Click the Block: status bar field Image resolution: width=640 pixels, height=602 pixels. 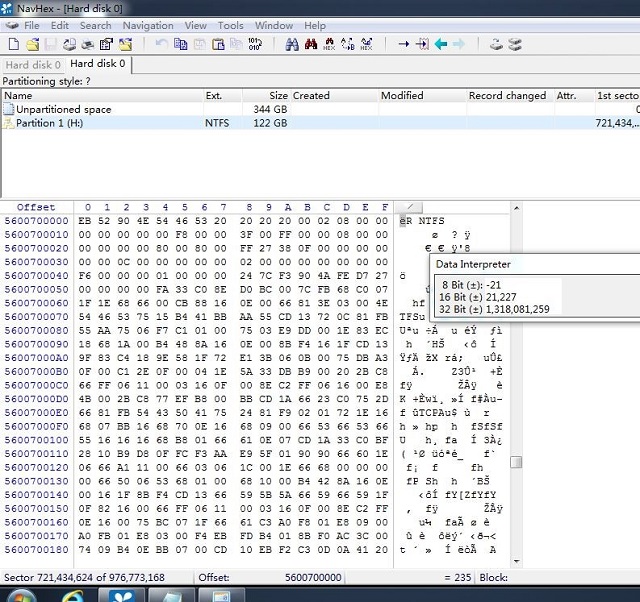click(493, 578)
